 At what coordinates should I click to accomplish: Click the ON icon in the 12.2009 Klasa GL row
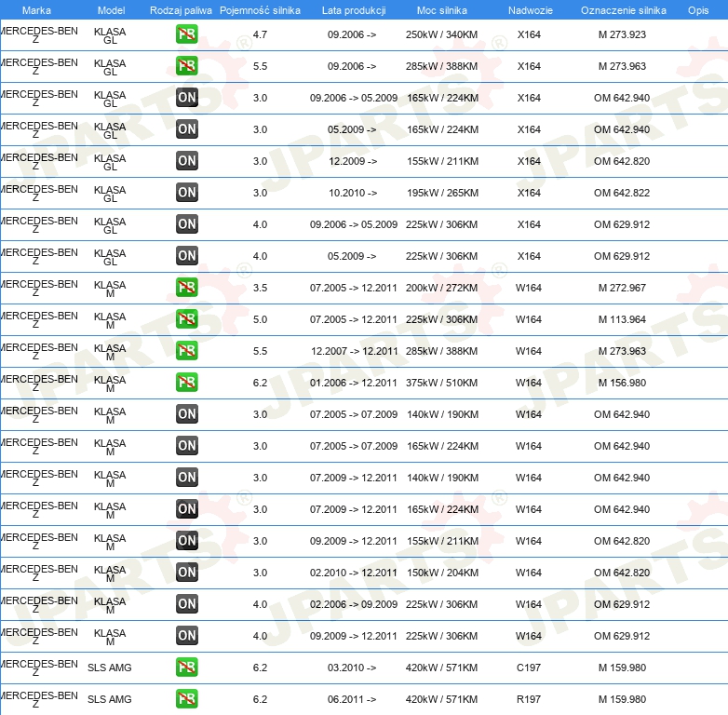coord(187,161)
